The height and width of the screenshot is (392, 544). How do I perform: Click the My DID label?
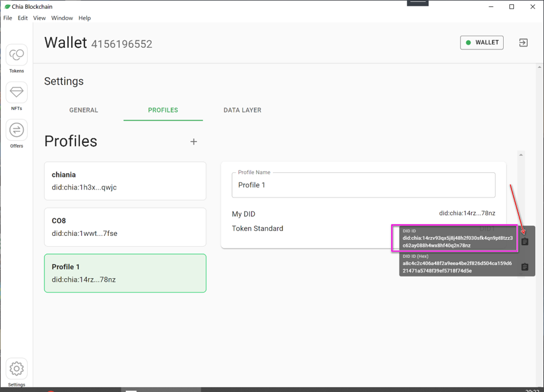click(243, 214)
